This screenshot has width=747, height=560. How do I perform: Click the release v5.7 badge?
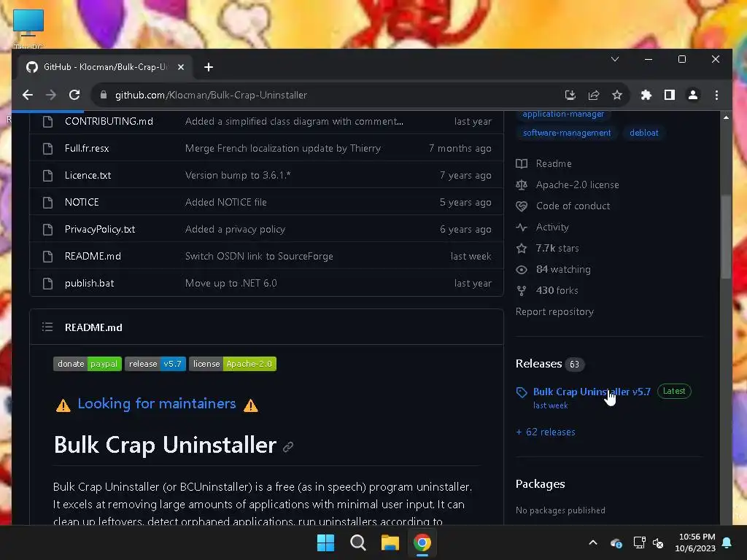tap(155, 364)
